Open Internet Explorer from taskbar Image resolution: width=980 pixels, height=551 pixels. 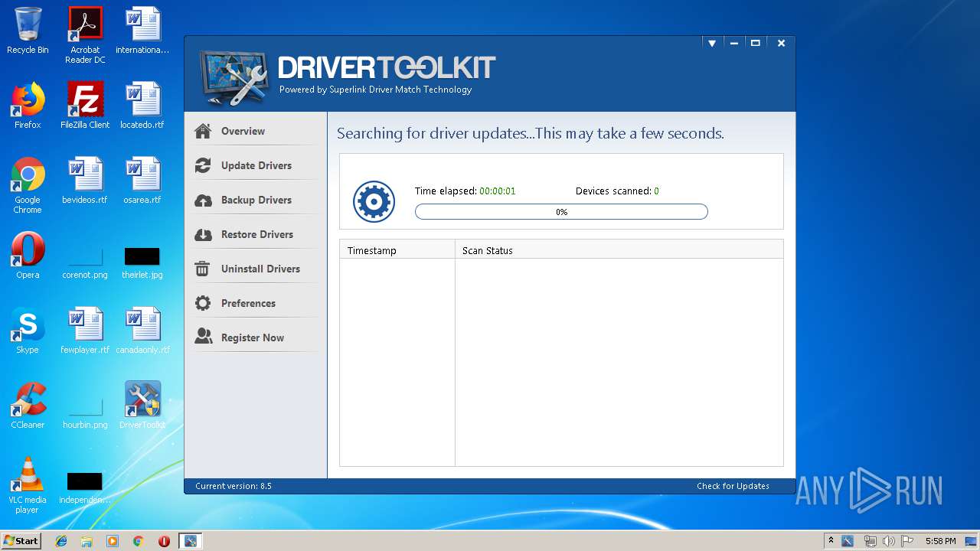(61, 541)
